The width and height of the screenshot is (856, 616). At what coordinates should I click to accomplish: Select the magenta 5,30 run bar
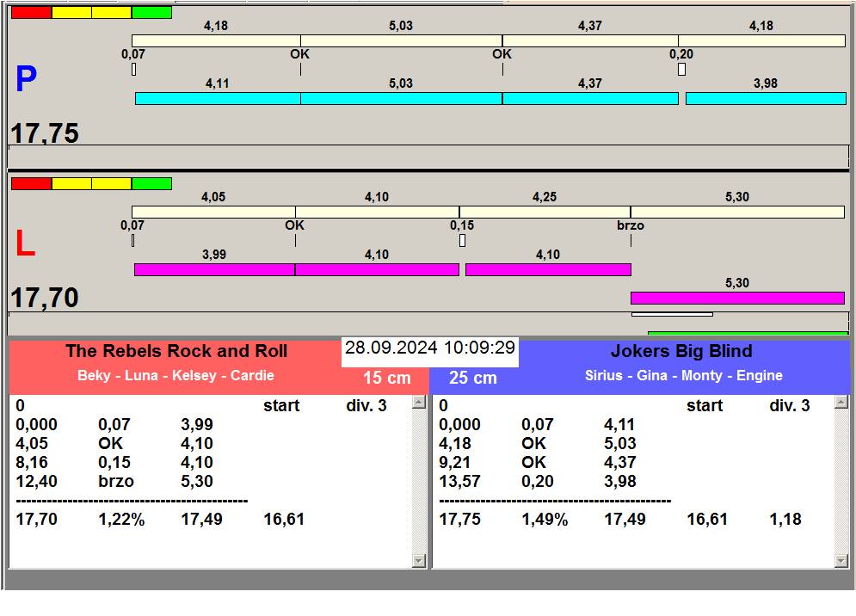click(737, 299)
